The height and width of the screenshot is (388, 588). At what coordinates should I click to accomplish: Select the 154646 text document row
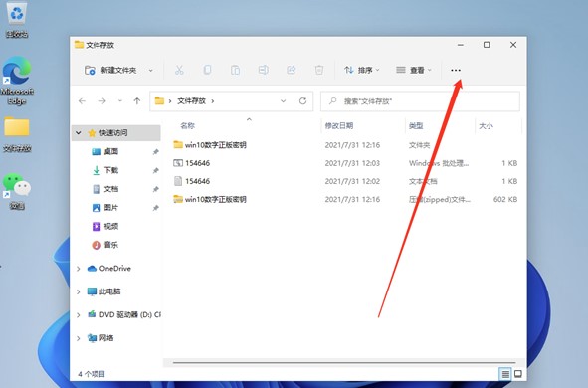click(x=345, y=181)
